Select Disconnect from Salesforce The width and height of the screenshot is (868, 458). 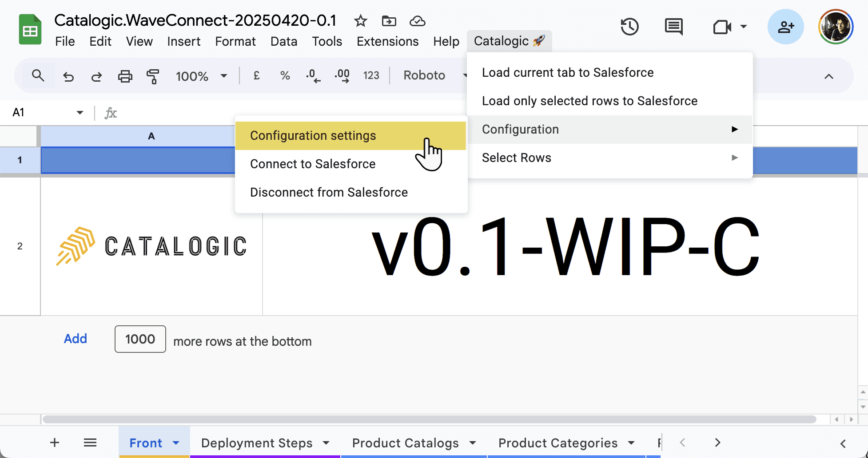351,192
